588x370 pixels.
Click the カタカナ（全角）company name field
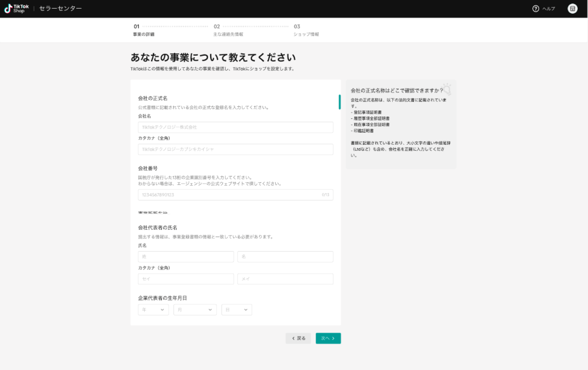click(x=235, y=149)
